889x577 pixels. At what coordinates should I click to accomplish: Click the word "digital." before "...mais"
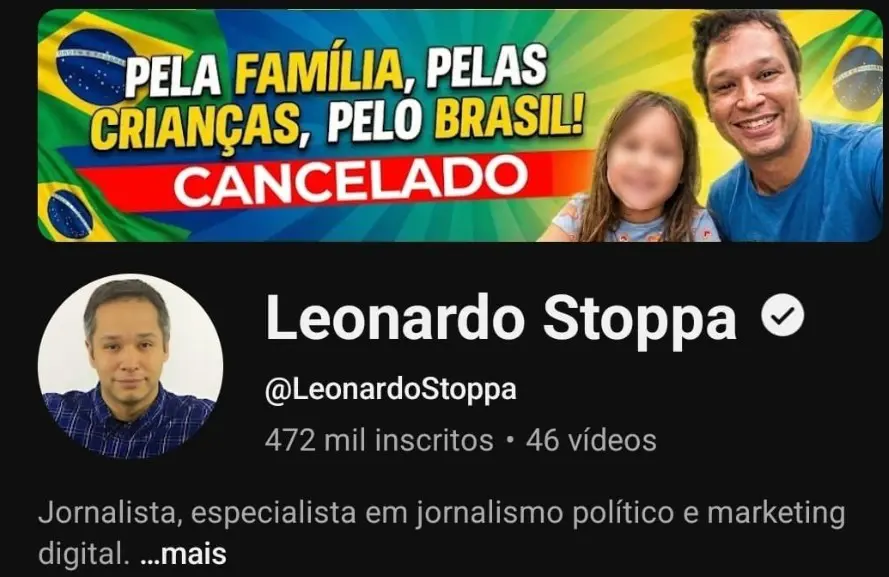[x=81, y=553]
